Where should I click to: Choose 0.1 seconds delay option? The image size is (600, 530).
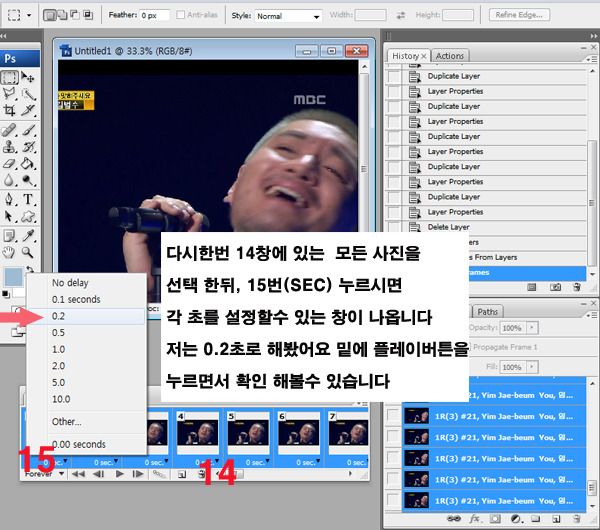tap(87, 299)
